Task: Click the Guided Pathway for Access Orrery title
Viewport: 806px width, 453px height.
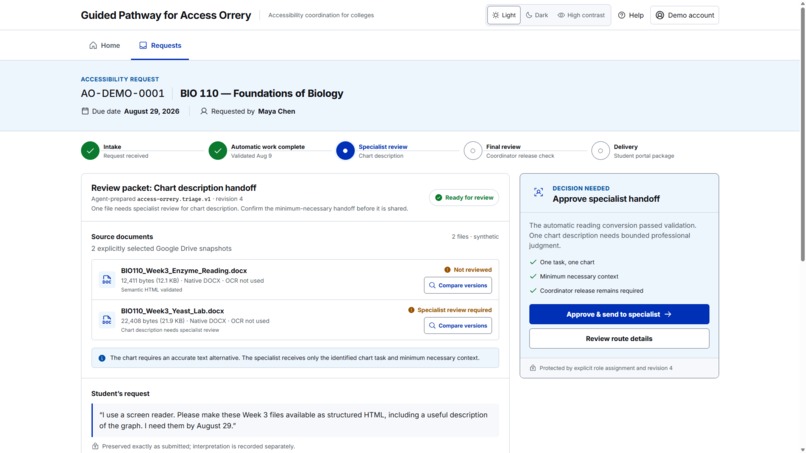Action: pyautogui.click(x=166, y=15)
